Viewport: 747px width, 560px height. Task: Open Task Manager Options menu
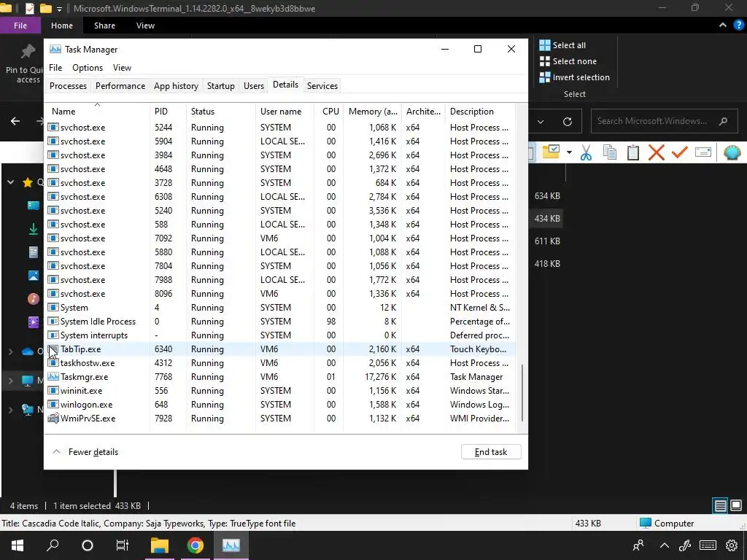(88, 68)
